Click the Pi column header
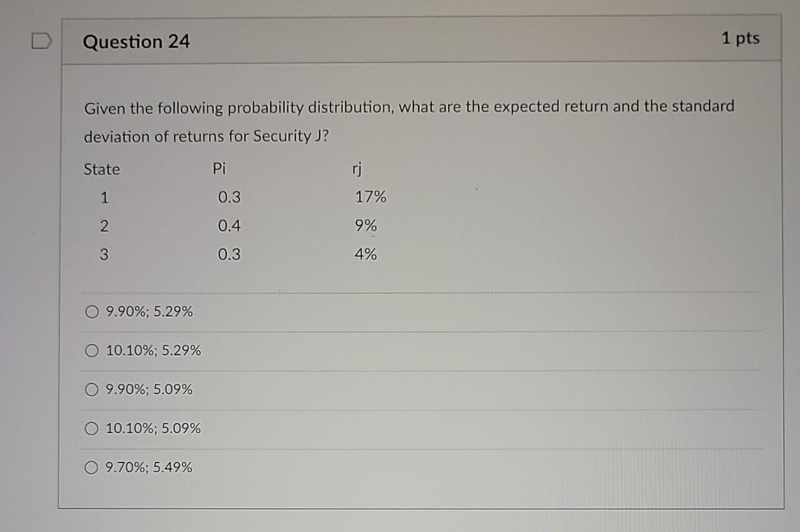The image size is (800, 532). [220, 168]
